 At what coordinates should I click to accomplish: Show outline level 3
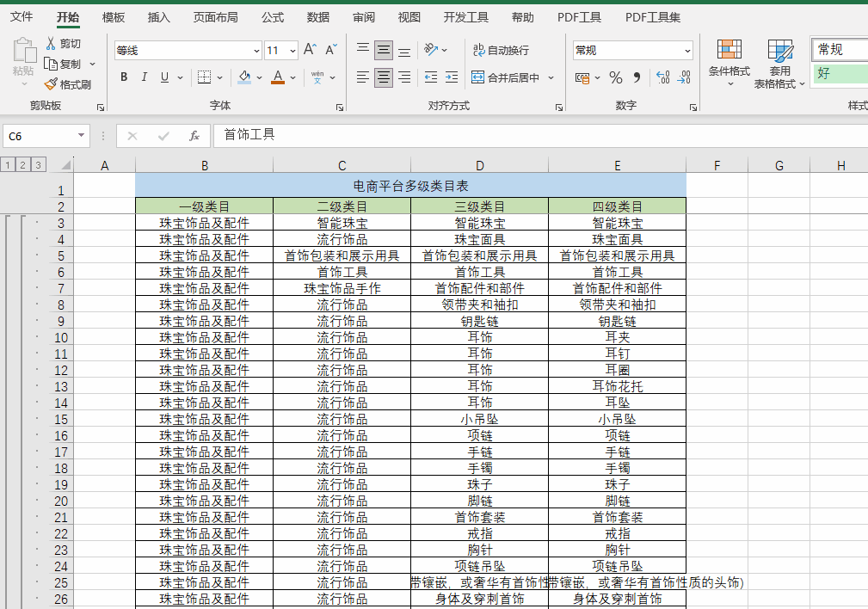(38, 165)
